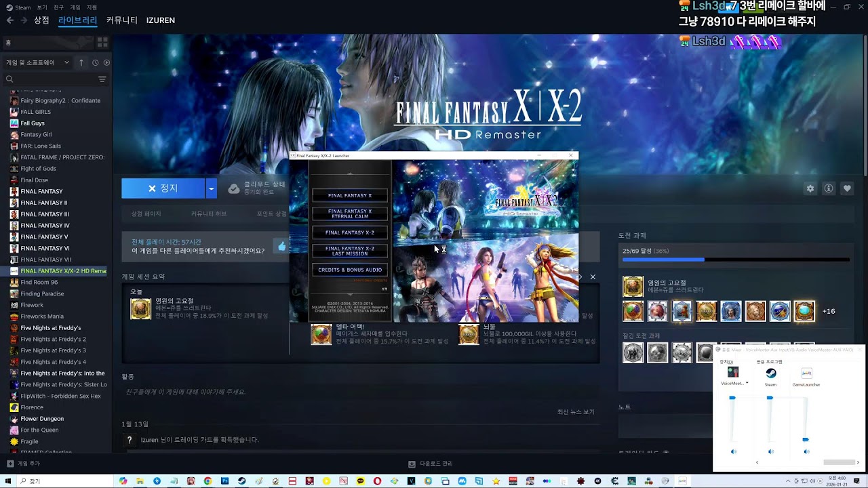This screenshot has height=488, width=868.
Task: Launch FINAL FANTASY X-2 in launcher
Action: (x=350, y=232)
